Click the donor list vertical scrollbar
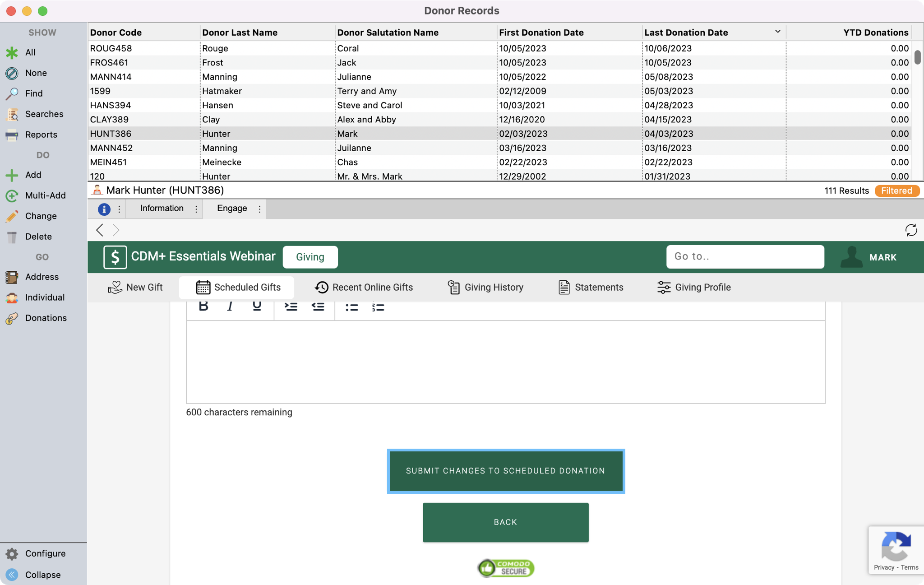This screenshot has width=924, height=585. [917, 58]
